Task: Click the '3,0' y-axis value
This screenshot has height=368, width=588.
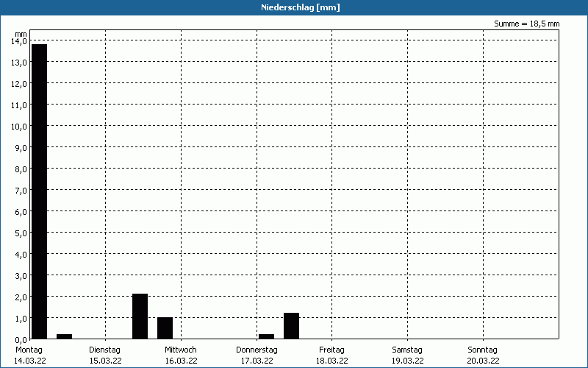Action: pos(21,276)
